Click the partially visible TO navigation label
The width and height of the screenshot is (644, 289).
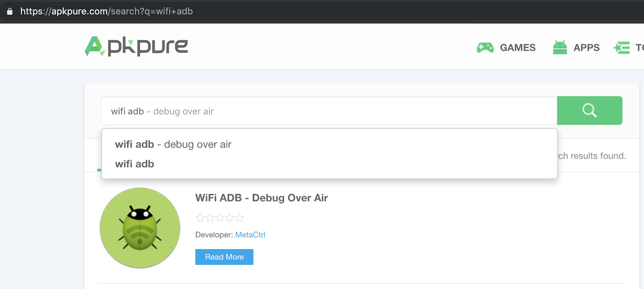(640, 48)
